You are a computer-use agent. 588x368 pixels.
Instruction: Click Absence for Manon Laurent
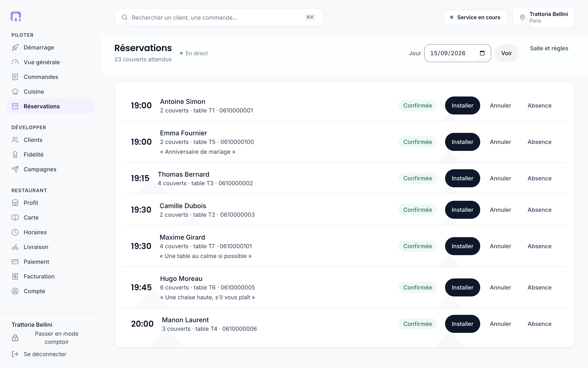click(539, 324)
